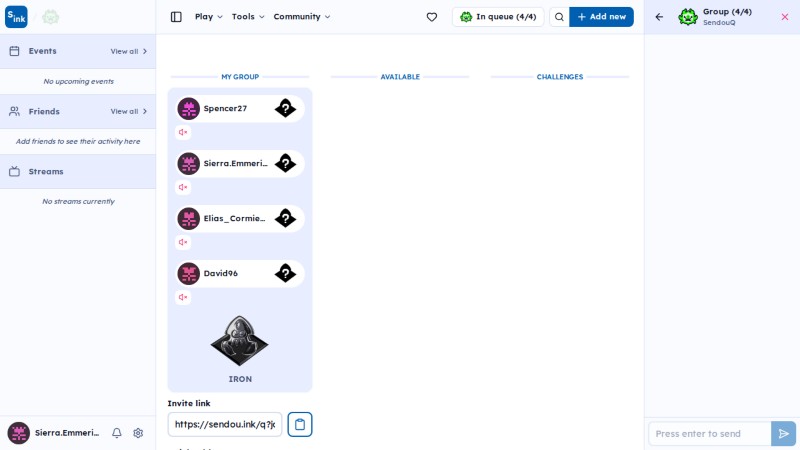
Task: Click the Iron rank squid emblem
Action: [239, 341]
